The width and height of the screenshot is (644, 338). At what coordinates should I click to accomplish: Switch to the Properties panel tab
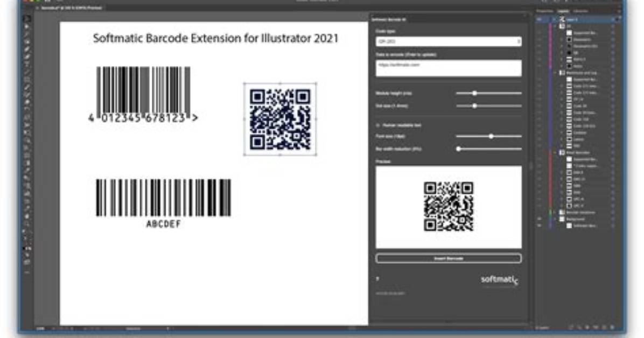coord(544,11)
